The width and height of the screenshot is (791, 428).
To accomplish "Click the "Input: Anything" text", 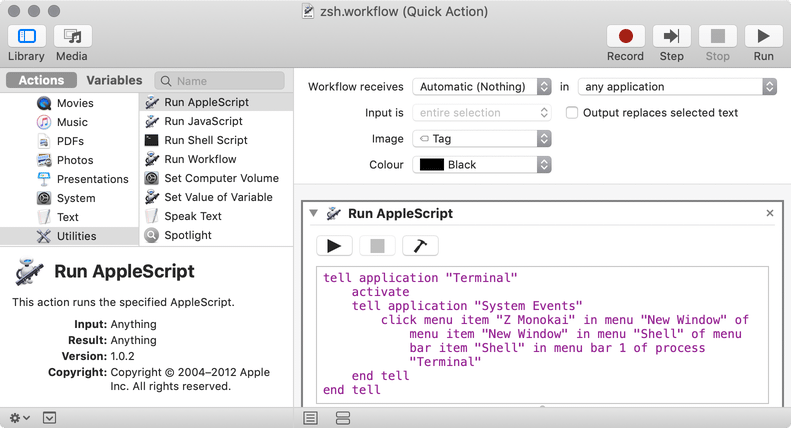I will coord(116,324).
